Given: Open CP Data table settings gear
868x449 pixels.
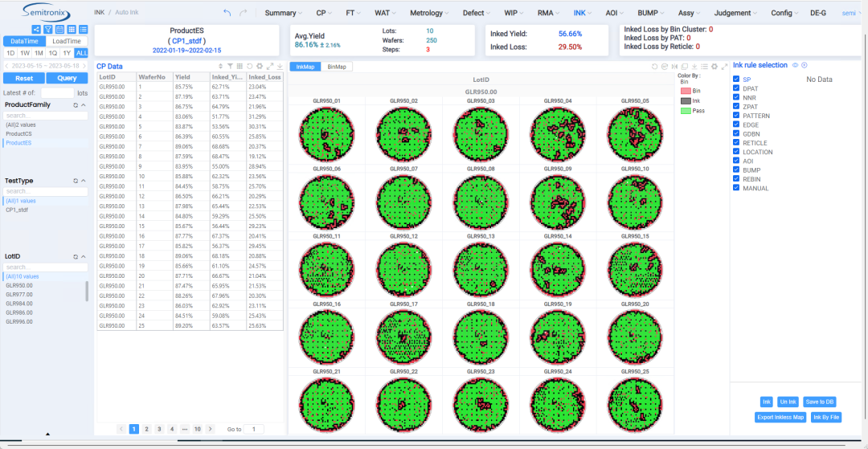Looking at the screenshot, I should pos(259,66).
